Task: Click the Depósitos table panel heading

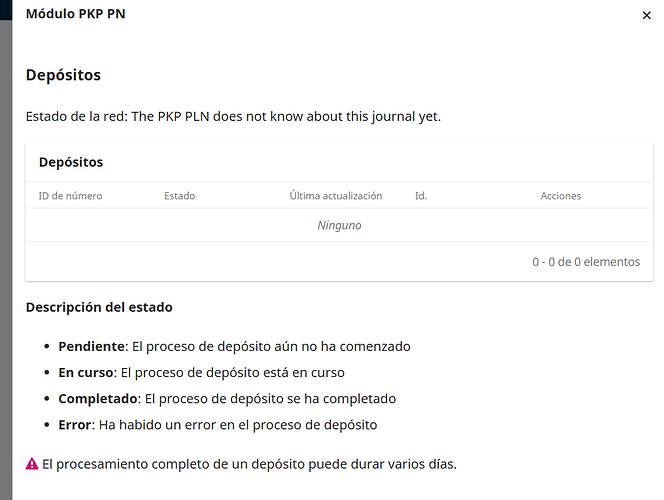Action: pyautogui.click(x=71, y=162)
